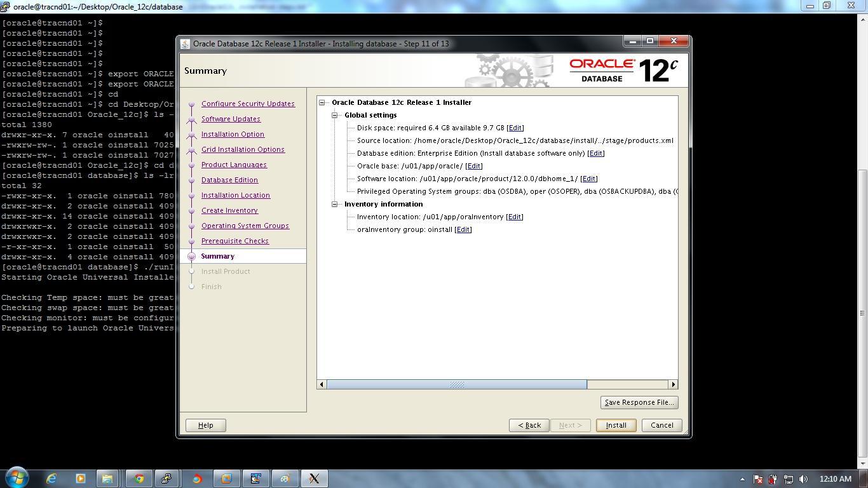This screenshot has width=868, height=488.
Task: Open the Windows Start menu
Action: pos(16,478)
